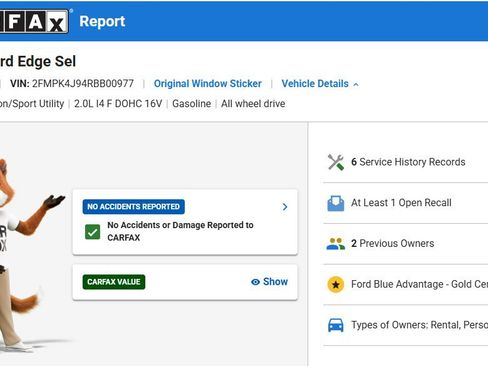Click the 2.0L I4 F DOHC 16V engine text
Image resolution: width=488 pixels, height=366 pixels.
118,104
